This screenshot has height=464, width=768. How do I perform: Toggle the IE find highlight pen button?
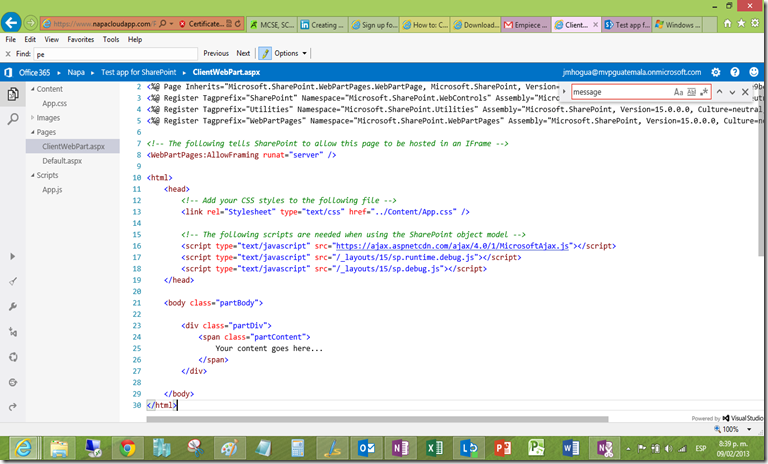[265, 53]
